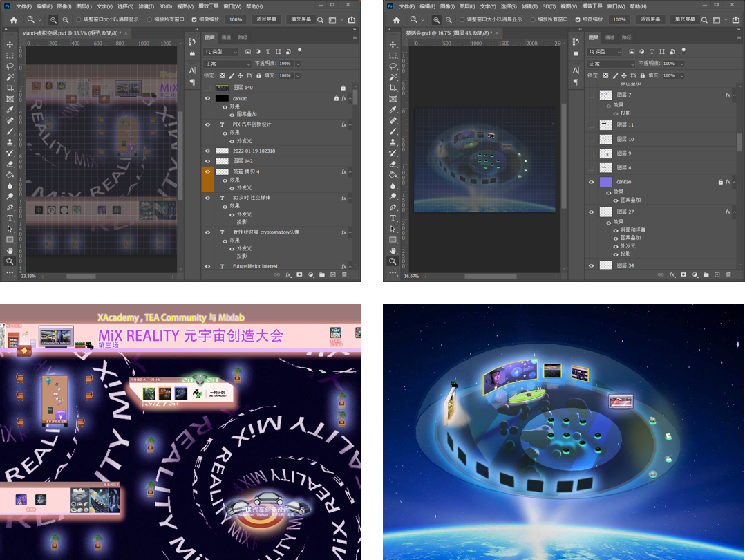Open 类型 filter dropdown in right window
This screenshot has height=560, width=745.
(x=605, y=51)
